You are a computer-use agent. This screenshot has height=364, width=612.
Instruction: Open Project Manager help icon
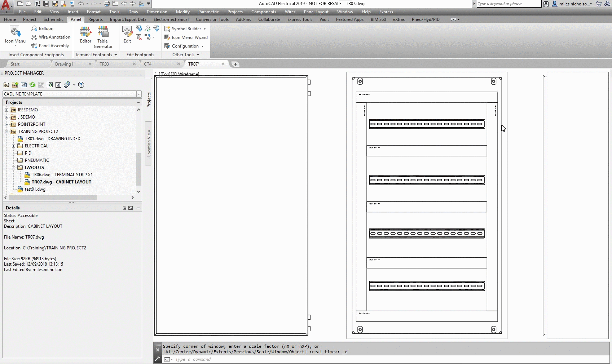[x=81, y=85]
